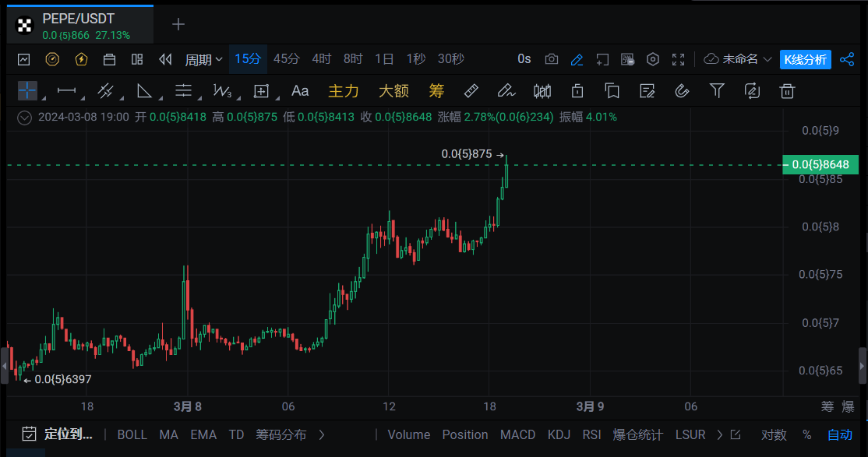Click the trash icon to delete drawings

(788, 91)
